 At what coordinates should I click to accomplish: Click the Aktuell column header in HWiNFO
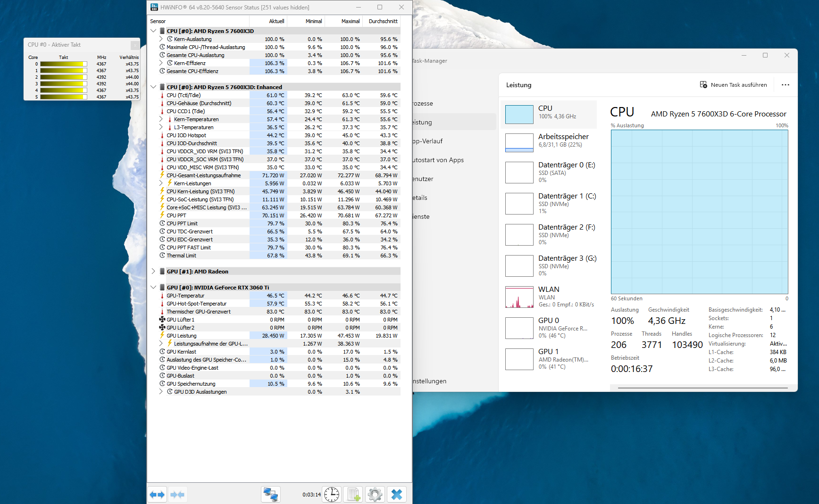click(268, 21)
